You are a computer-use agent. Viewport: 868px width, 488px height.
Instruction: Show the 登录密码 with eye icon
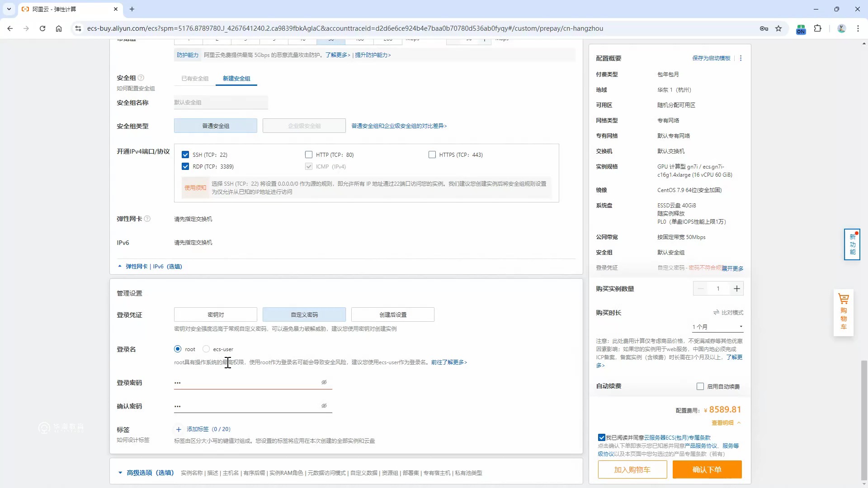[x=324, y=382]
